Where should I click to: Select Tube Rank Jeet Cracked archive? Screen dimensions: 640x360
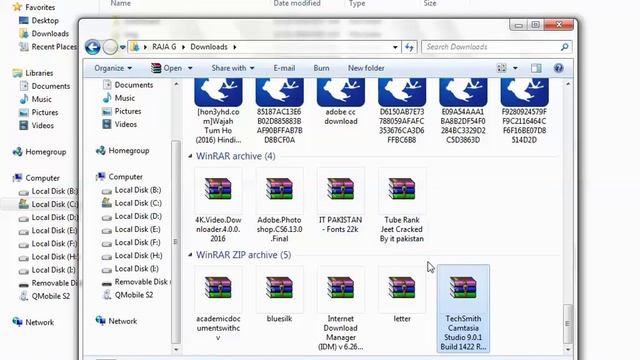click(402, 205)
